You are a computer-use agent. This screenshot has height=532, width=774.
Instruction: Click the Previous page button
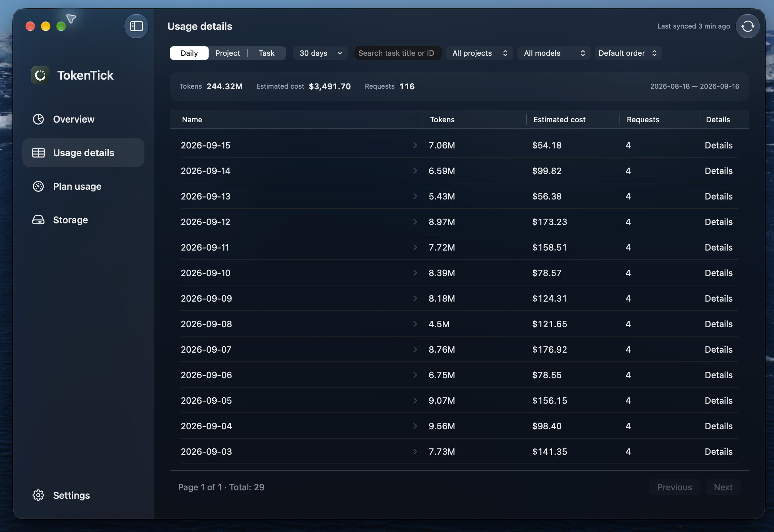674,487
